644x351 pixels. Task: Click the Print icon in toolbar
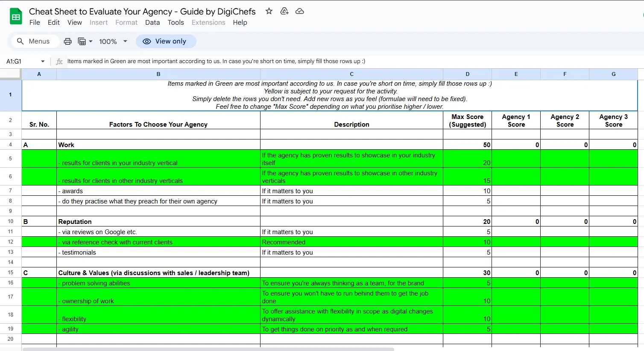point(67,41)
